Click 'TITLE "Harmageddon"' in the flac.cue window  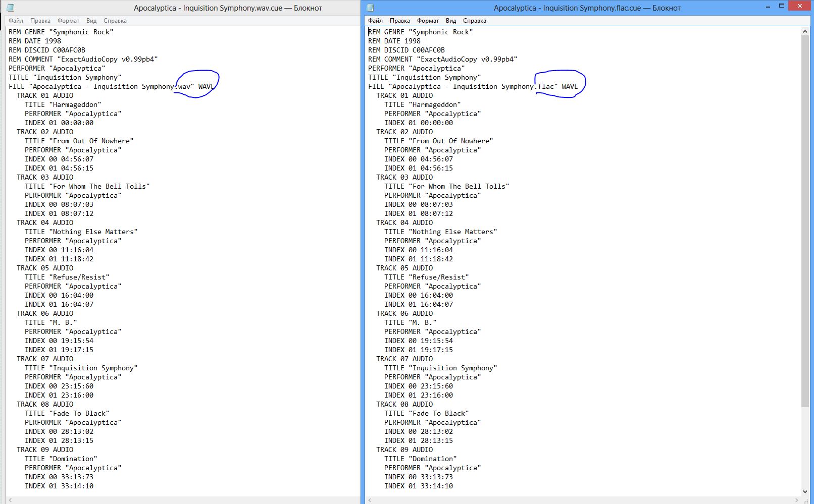pos(423,105)
